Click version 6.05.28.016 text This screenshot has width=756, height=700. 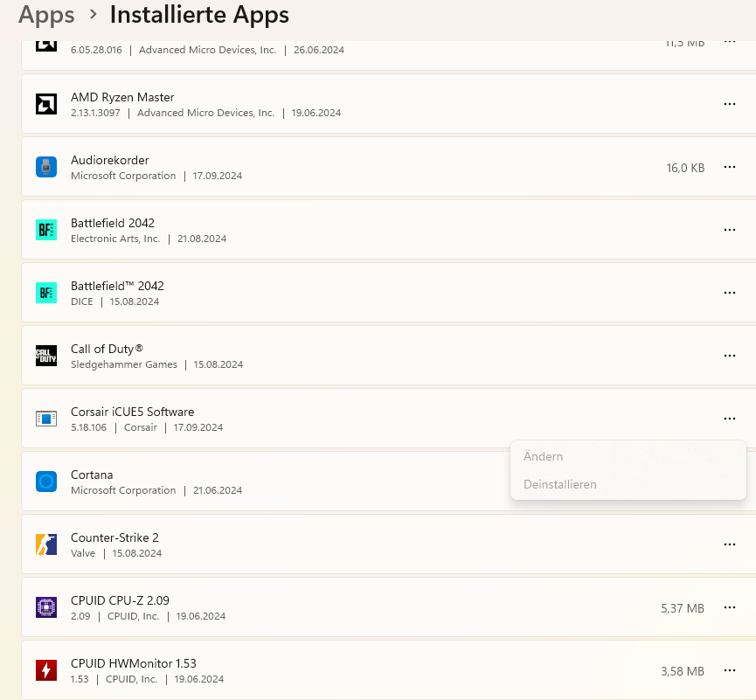(x=96, y=50)
